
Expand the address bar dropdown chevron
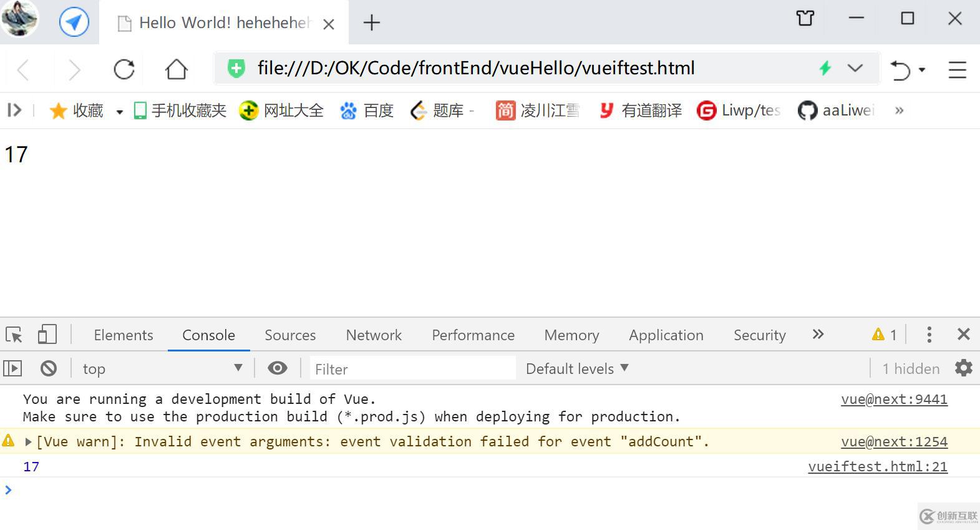855,68
